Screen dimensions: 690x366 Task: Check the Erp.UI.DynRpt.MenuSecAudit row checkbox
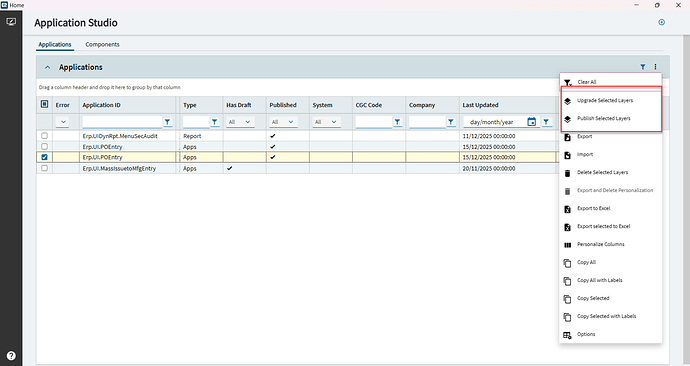click(44, 136)
